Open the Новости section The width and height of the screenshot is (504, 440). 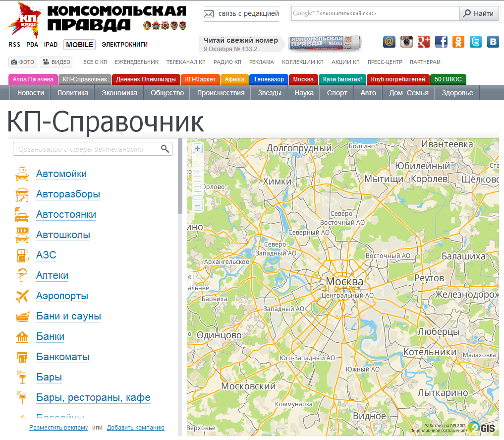[x=31, y=93]
